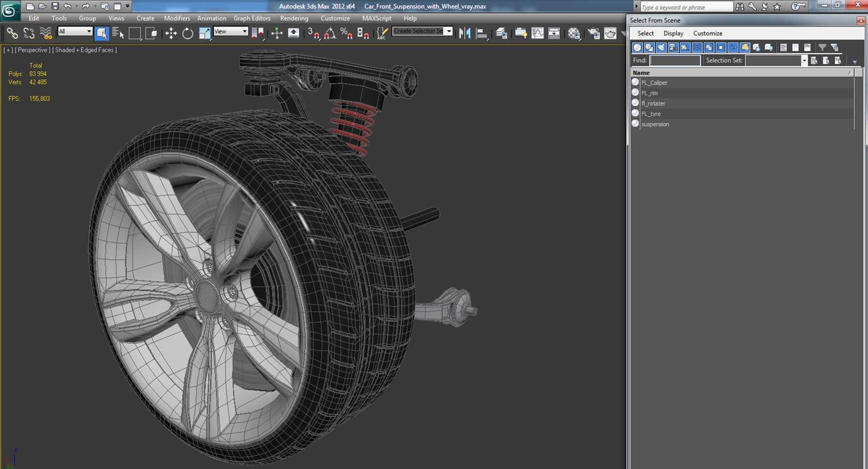Expand the Selection Set dropdown in dialog
Screen dimensions: 868x469
click(804, 61)
